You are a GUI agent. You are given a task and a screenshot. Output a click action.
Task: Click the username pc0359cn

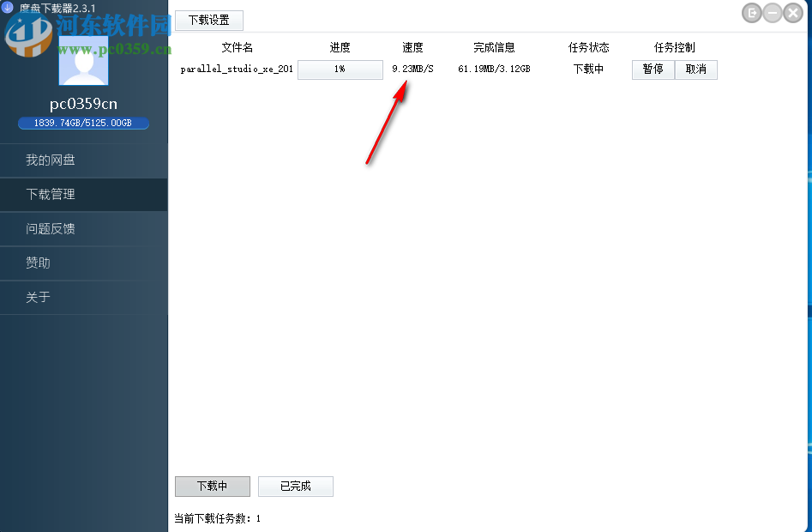[82, 103]
